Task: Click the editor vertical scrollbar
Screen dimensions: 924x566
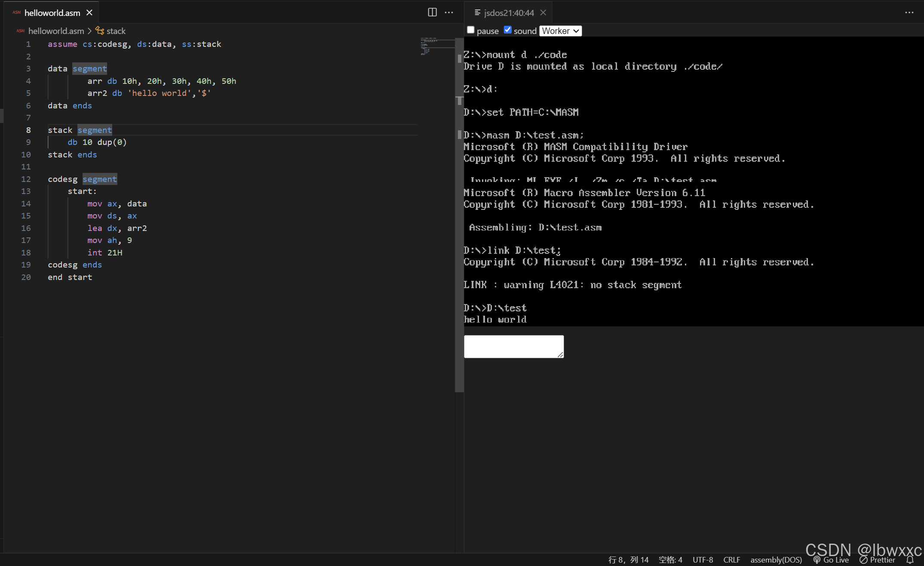Action: coord(459,215)
